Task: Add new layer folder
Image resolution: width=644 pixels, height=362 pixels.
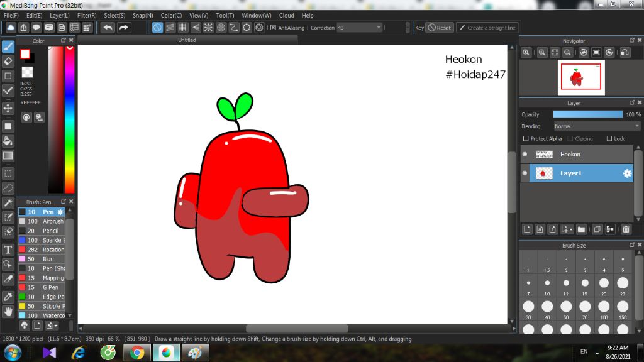Action: (x=581, y=229)
